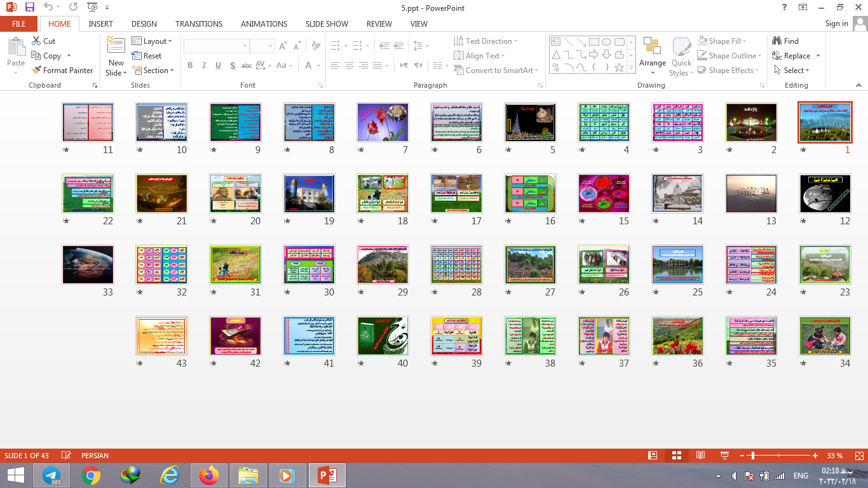Toggle Normal view in status bar
Screen dimensions: 868x488
coord(653,456)
